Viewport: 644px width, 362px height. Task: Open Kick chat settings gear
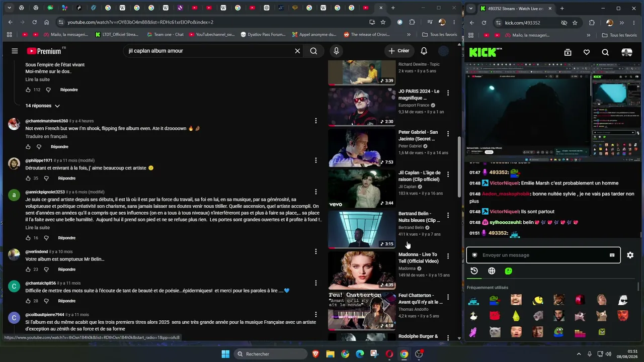630,255
